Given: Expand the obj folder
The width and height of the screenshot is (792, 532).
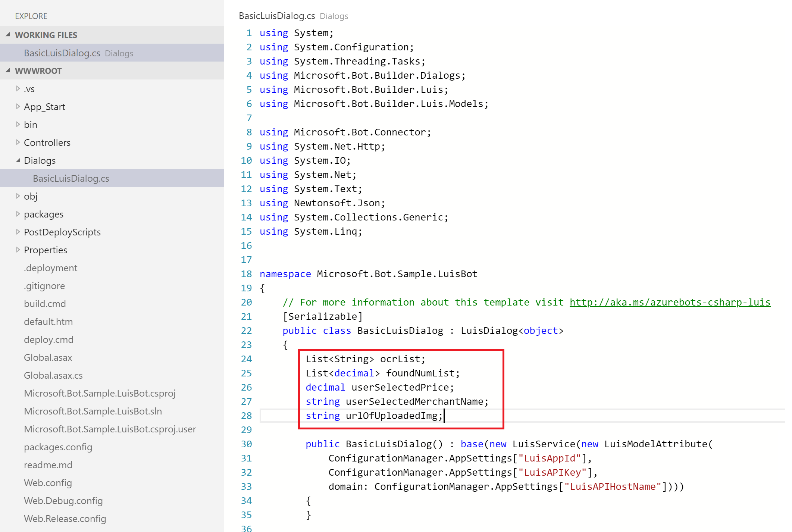Looking at the screenshot, I should tap(18, 196).
